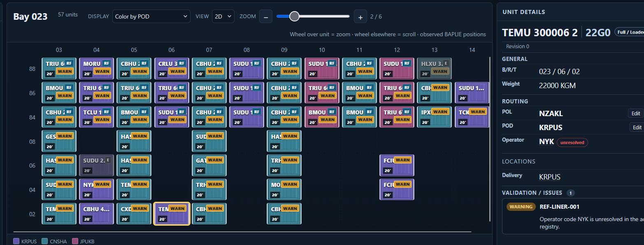Viewport: 644px width, 245px height.
Task: Select the GAT container in tier 06
Action: 209,165
